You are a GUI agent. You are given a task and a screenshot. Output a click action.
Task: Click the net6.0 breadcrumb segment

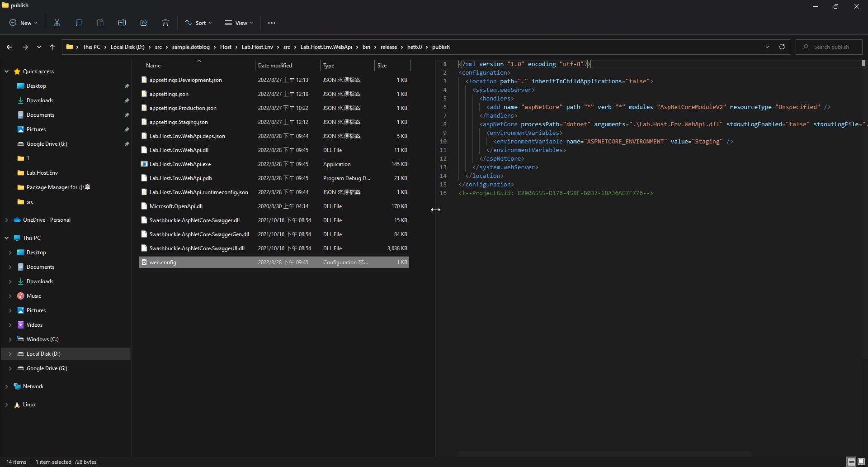coord(414,47)
